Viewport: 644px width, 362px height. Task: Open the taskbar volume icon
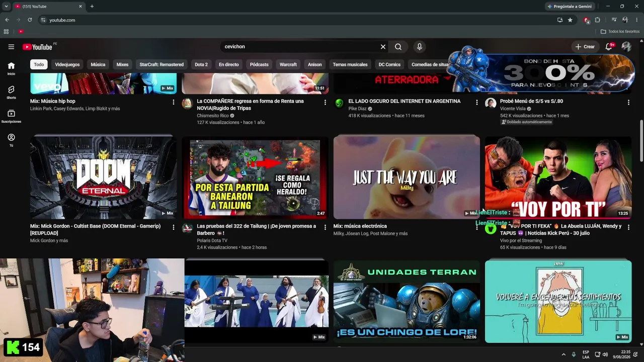click(605, 354)
